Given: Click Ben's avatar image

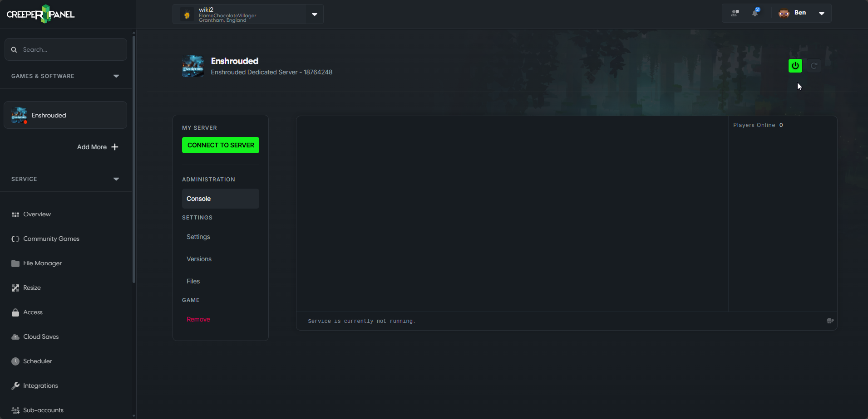Looking at the screenshot, I should (784, 13).
